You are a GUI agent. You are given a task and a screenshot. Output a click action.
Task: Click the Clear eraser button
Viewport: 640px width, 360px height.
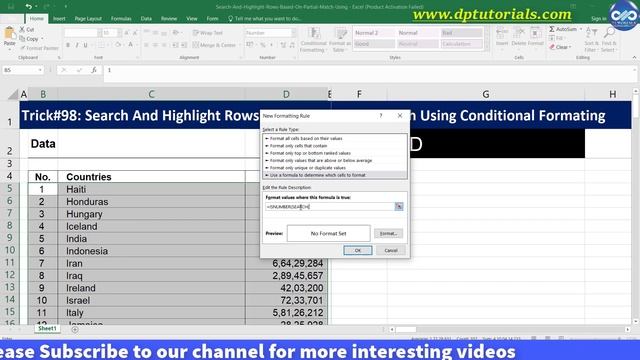560,47
